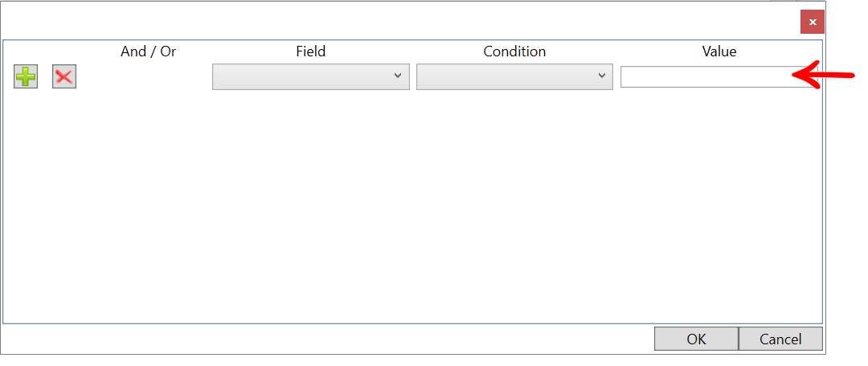Image resolution: width=868 pixels, height=366 pixels.
Task: Add a new filter row with green plus
Action: coord(26,76)
